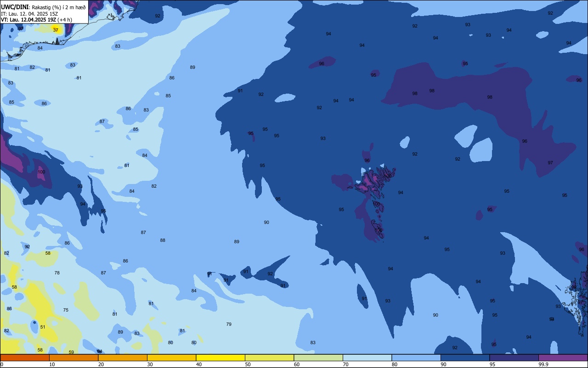Click the legend tick label '70'

[345, 364]
